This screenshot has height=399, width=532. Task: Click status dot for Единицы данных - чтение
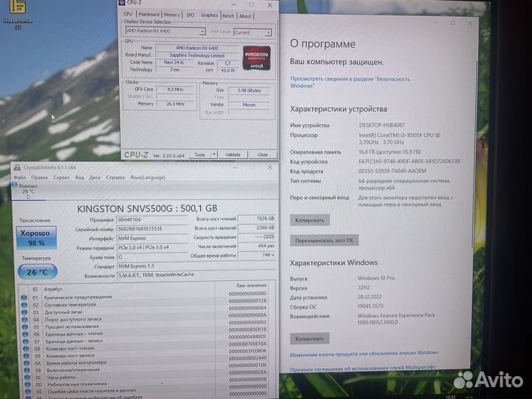(25, 335)
